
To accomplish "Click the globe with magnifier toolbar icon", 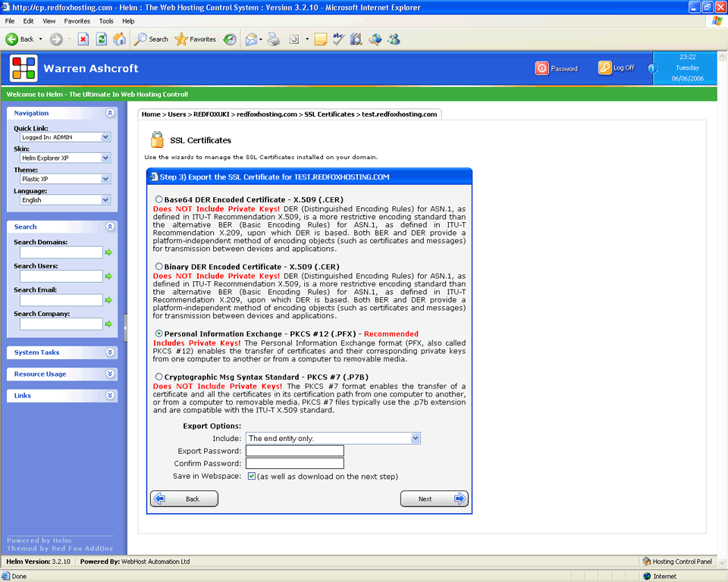I will tap(375, 39).
